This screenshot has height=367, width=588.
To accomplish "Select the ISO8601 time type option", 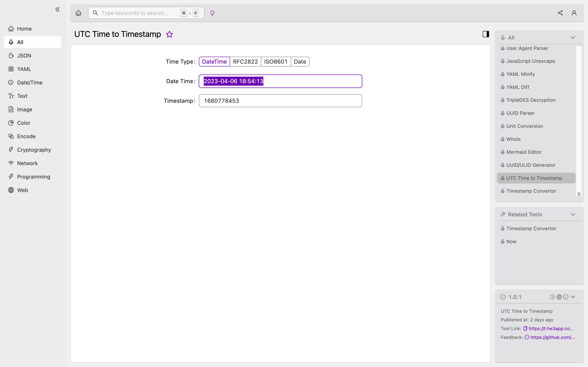I will coord(276,61).
